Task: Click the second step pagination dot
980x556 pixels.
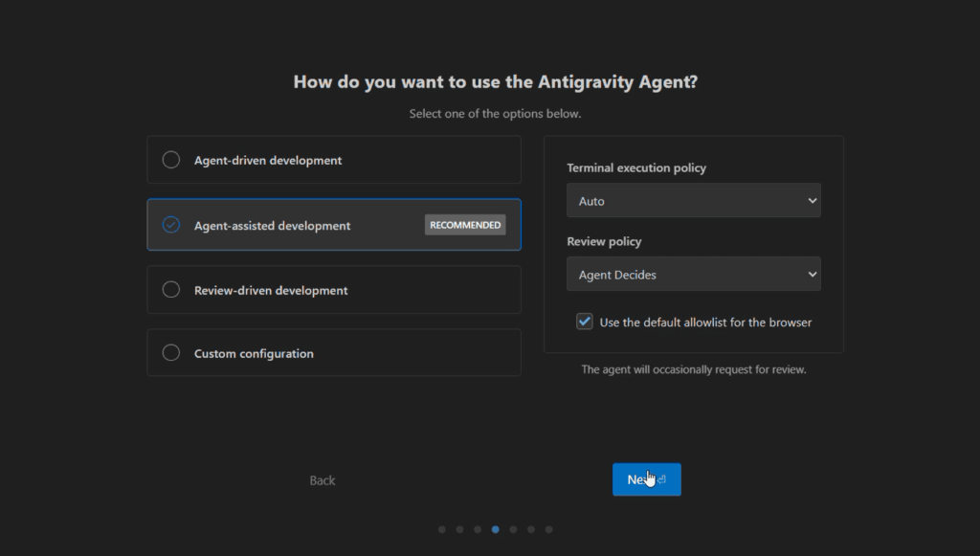Action: tap(459, 529)
